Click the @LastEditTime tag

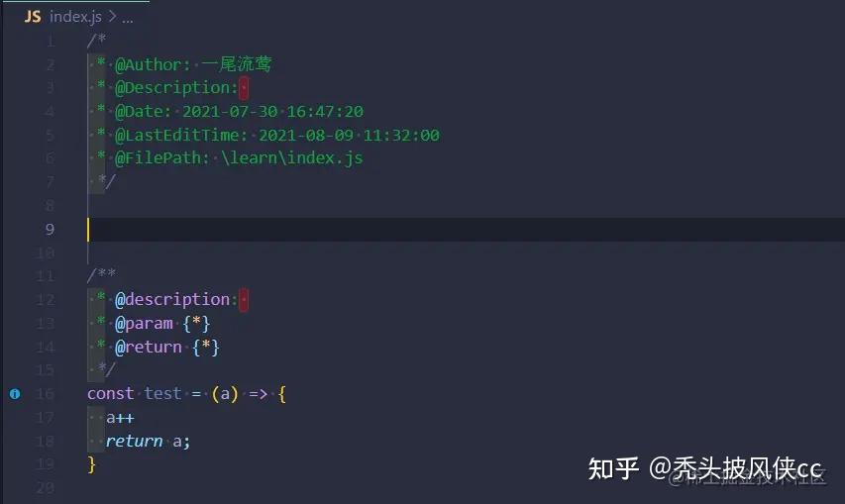point(181,135)
